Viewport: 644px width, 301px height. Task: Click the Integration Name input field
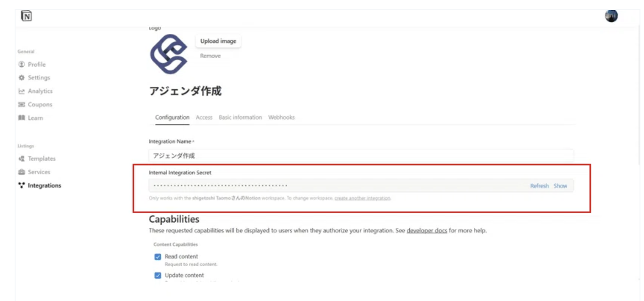(361, 156)
